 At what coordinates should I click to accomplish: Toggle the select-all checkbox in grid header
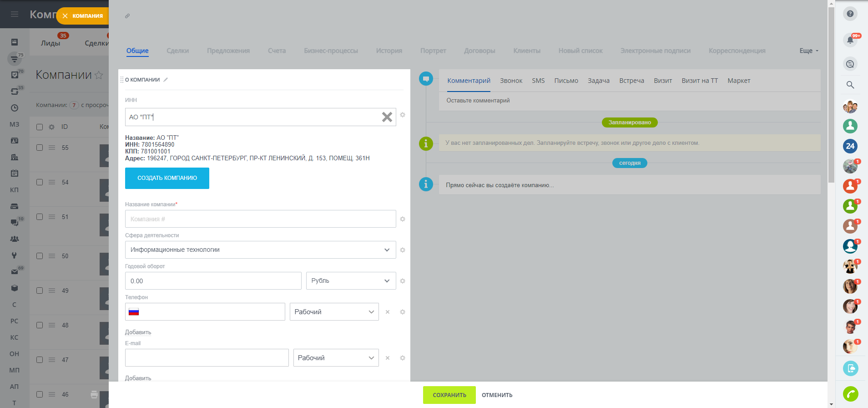click(40, 127)
